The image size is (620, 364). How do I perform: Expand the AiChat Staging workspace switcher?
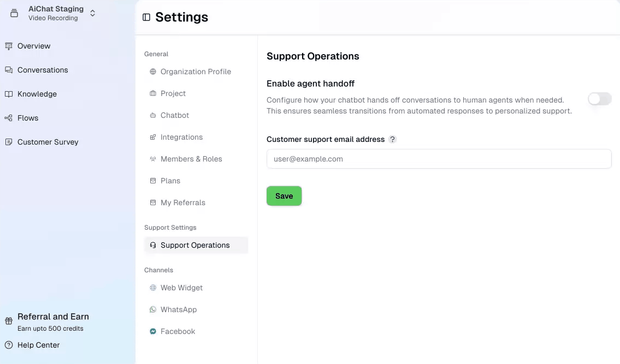pyautogui.click(x=92, y=13)
